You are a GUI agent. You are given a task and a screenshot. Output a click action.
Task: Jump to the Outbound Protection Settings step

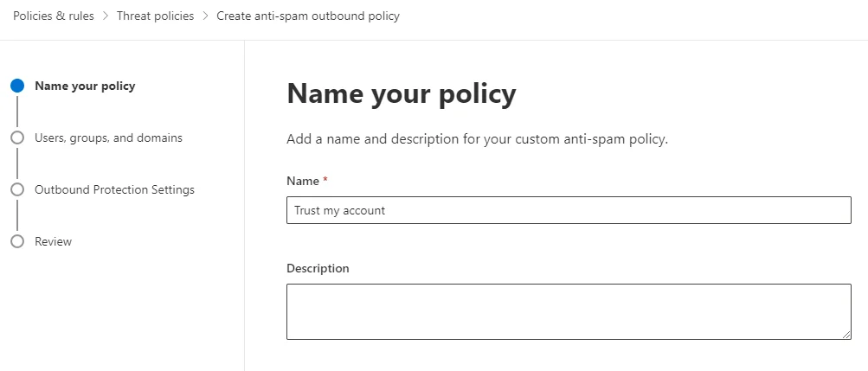(114, 189)
